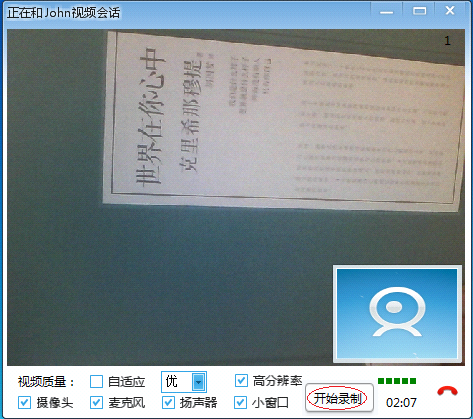Start recording with 开始录制 button
Image resolution: width=473 pixels, height=419 pixels.
pyautogui.click(x=339, y=398)
